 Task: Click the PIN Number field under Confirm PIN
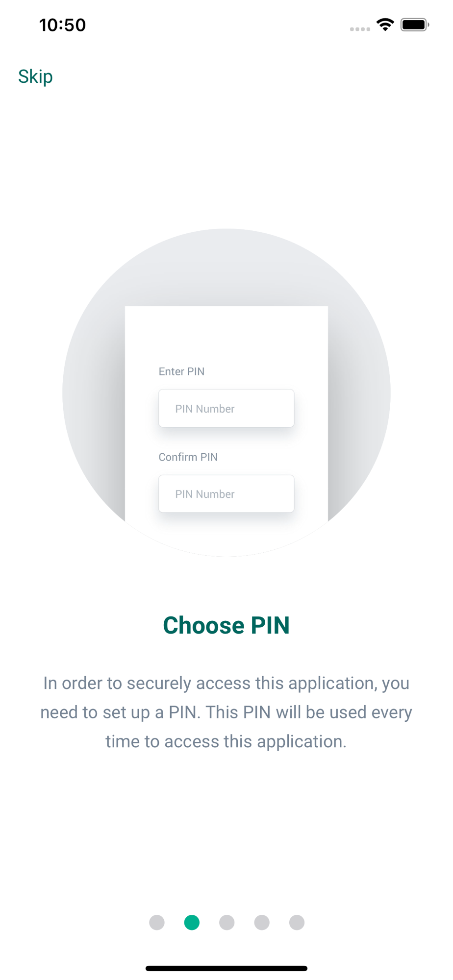click(x=226, y=493)
